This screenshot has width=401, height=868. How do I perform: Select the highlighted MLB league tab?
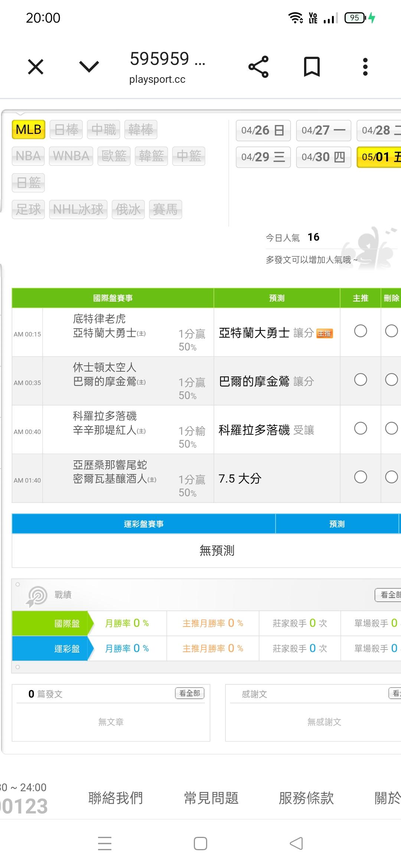(29, 129)
